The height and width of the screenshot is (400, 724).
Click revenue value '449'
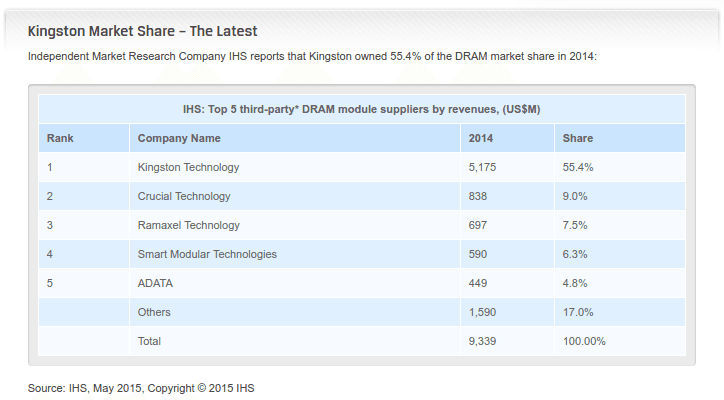[478, 283]
